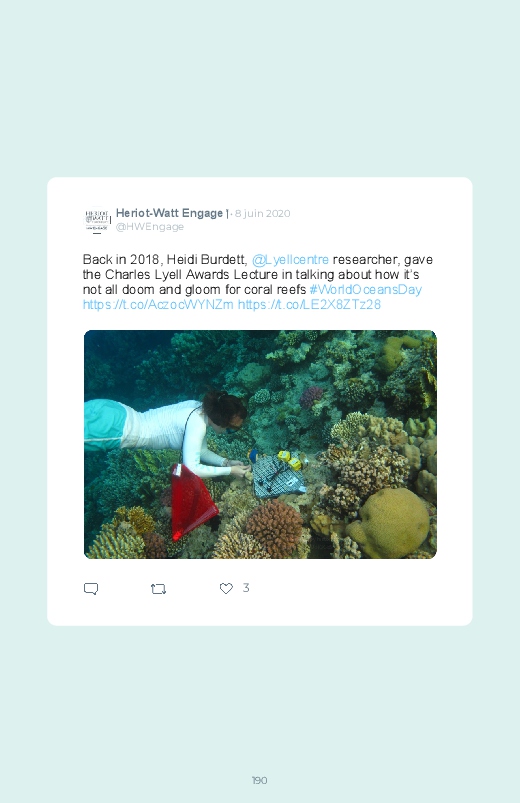Screen dimensions: 520x803
Task: Click the red mesh bag in photo
Action: pos(192,502)
